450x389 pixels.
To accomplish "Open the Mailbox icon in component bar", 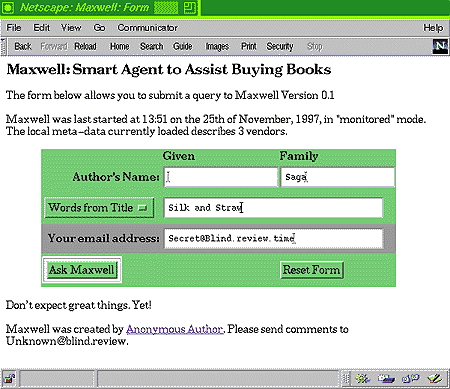I will (x=386, y=379).
